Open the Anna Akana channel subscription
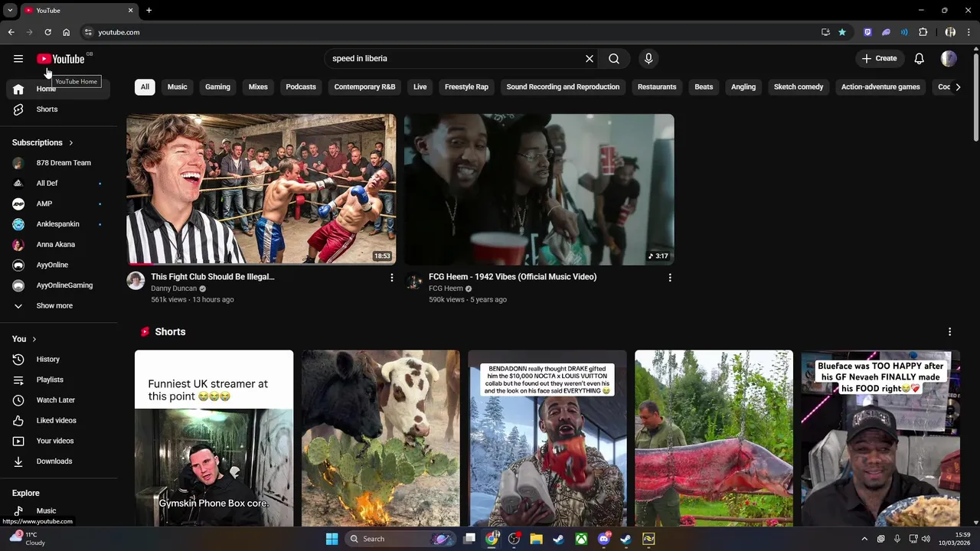The image size is (980, 551). (59, 244)
